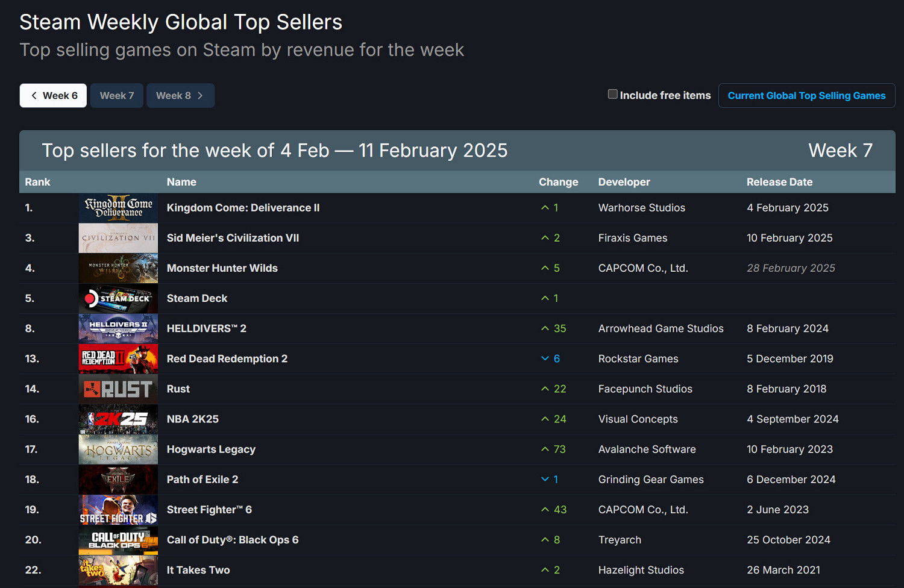The height and width of the screenshot is (588, 904).
Task: Click the Steam Deck logo image
Action: click(x=118, y=298)
